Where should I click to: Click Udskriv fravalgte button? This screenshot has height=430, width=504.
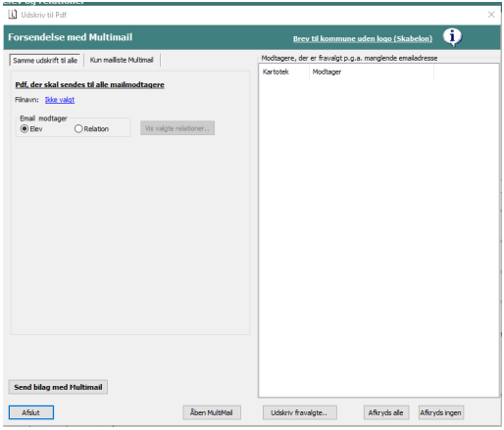pos(300,412)
